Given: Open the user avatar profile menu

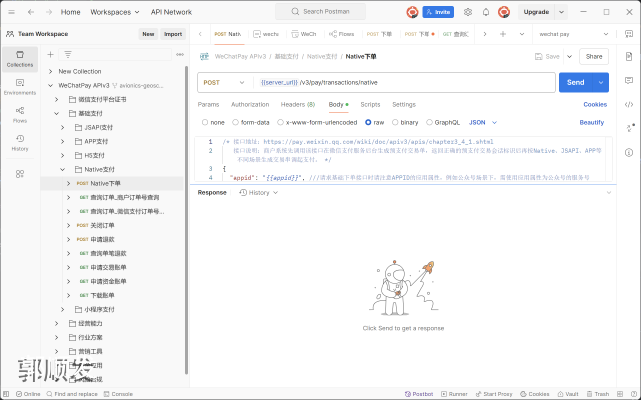Looking at the screenshot, I should coord(504,12).
